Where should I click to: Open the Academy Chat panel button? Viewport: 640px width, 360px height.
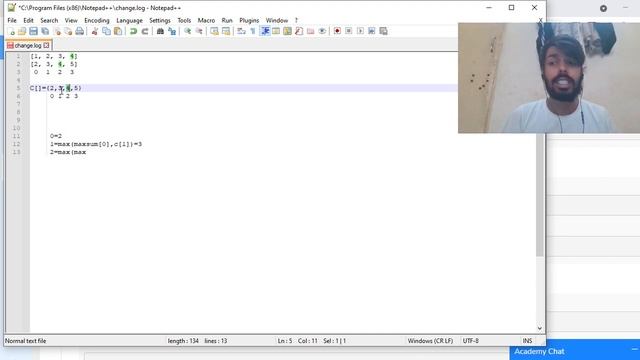tap(575, 351)
